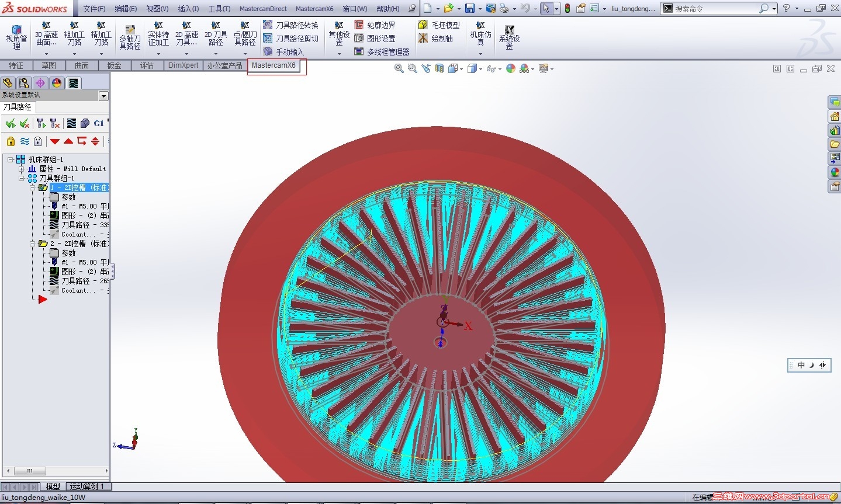Click the Save icon in the title toolbar
Screen dimensions: 841x504
[469, 8]
